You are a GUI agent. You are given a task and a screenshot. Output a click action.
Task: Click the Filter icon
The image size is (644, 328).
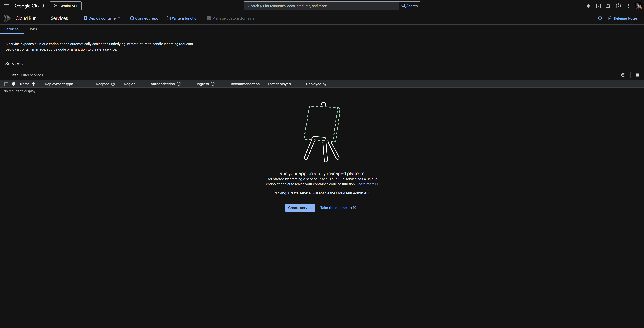[x=6, y=75]
